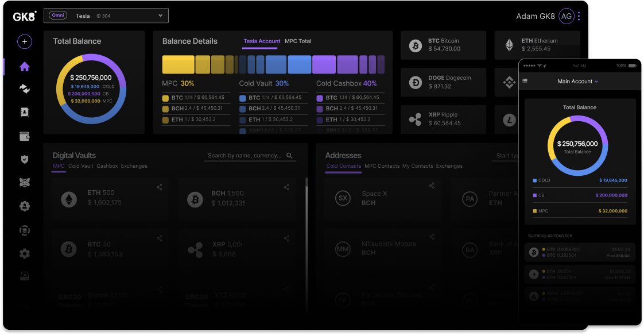Expand the Main Account dropdown on phone
The height and width of the screenshot is (335, 644).
click(x=577, y=82)
